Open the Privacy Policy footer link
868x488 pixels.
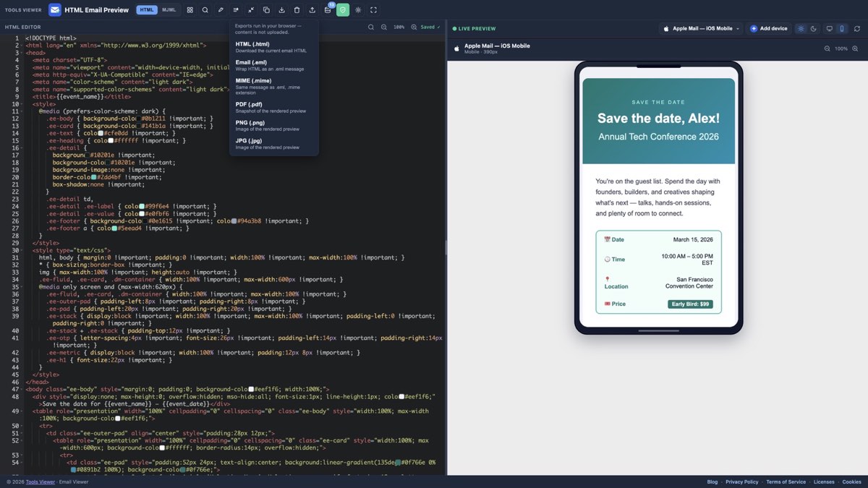point(742,481)
